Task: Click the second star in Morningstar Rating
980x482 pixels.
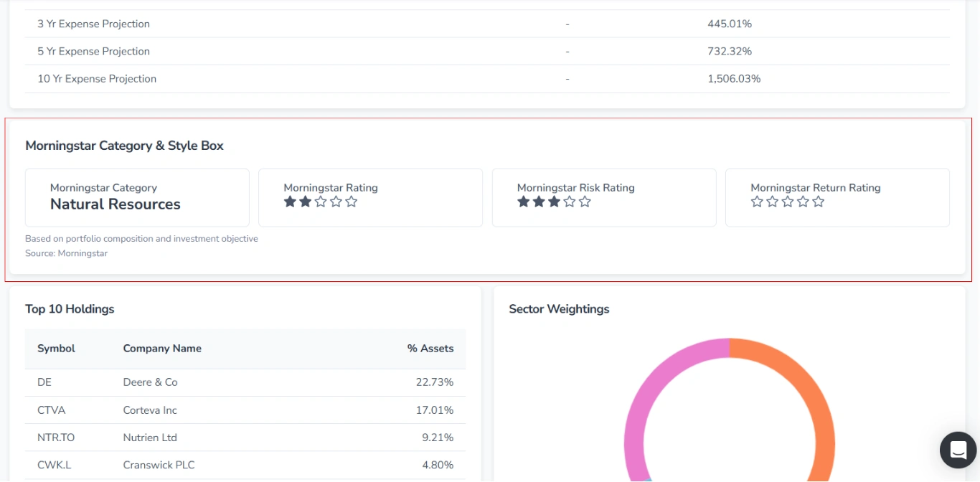Action: point(305,202)
